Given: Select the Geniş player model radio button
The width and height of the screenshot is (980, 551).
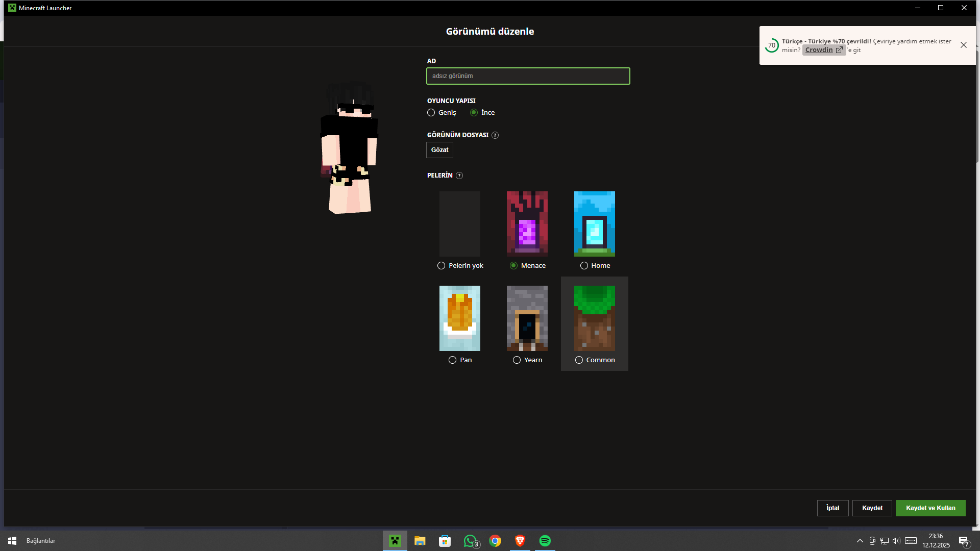Looking at the screenshot, I should [x=431, y=113].
